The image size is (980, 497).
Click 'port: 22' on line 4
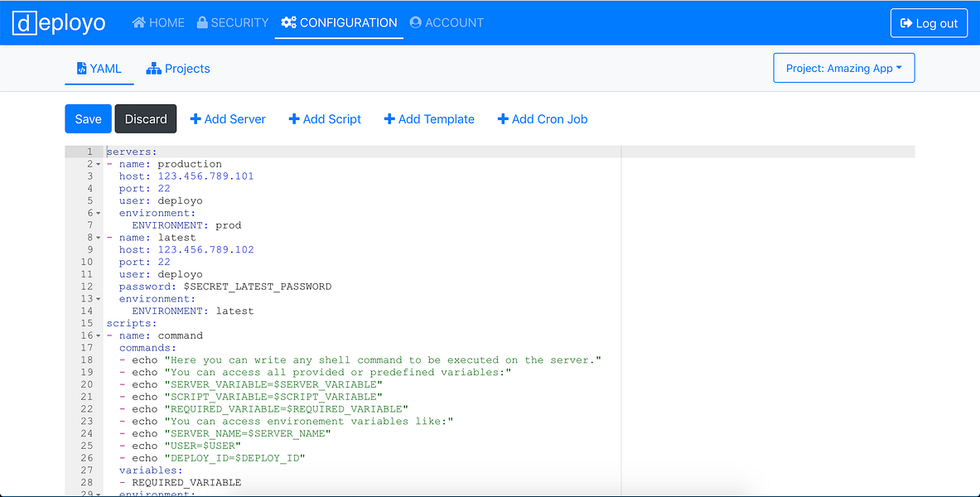(x=145, y=188)
